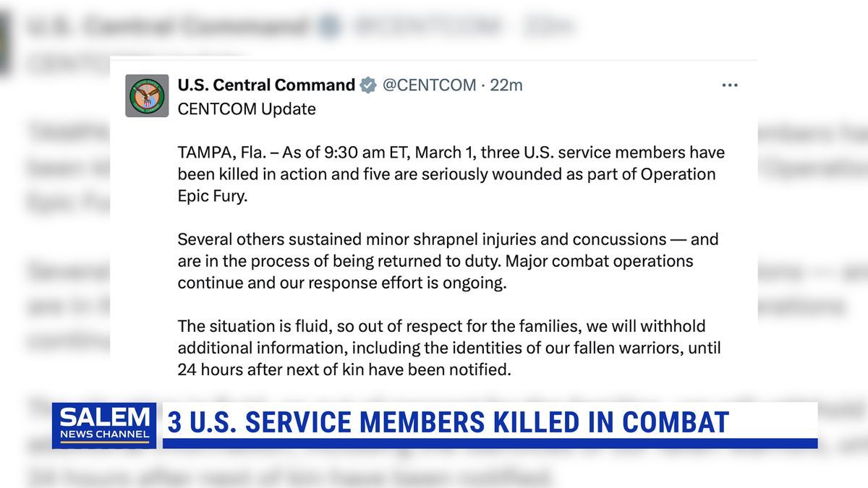Screen dimensions: 868x488
Task: Select the CENTCOM Update header line
Action: click(246, 109)
